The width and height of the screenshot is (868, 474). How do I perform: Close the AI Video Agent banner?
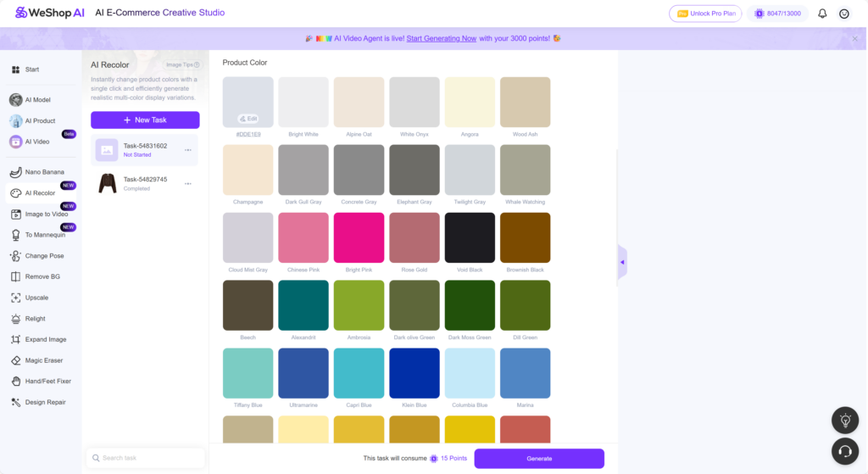tap(854, 39)
